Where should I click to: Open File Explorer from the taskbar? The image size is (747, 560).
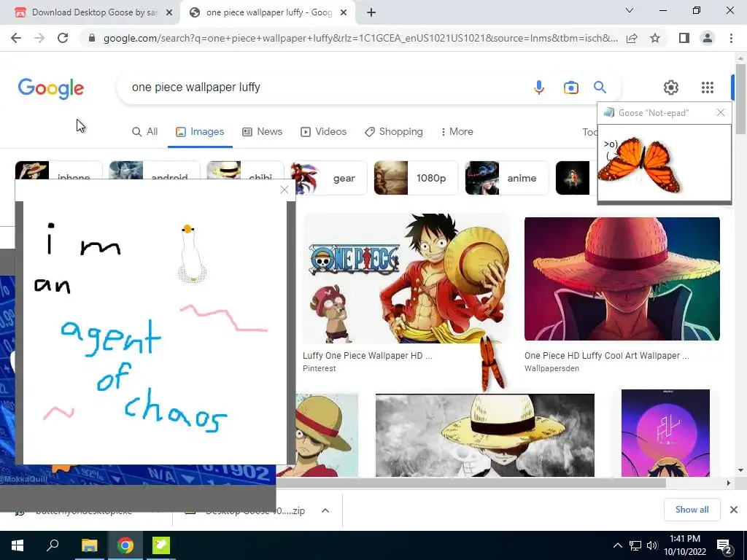point(89,545)
